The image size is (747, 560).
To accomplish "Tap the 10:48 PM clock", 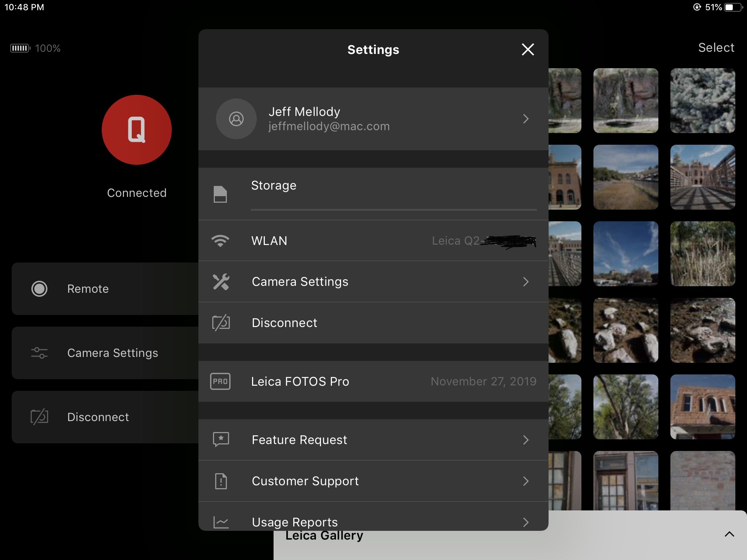I will (x=24, y=7).
